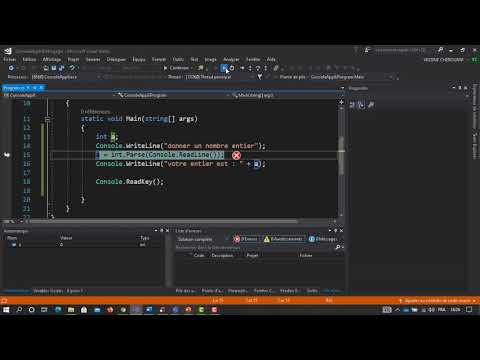Toggle the 0 Avertissements filter
Image resolution: width=480 pixels, height=360 pixels.
(x=284, y=239)
